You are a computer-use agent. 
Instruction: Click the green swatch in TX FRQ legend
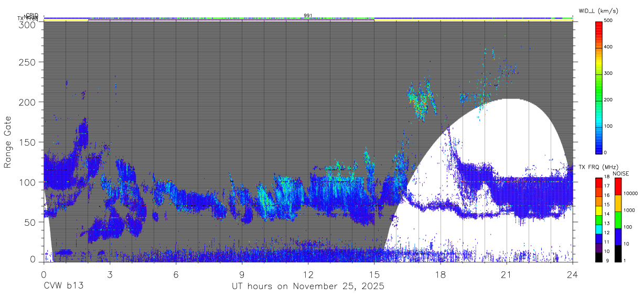coord(599,220)
